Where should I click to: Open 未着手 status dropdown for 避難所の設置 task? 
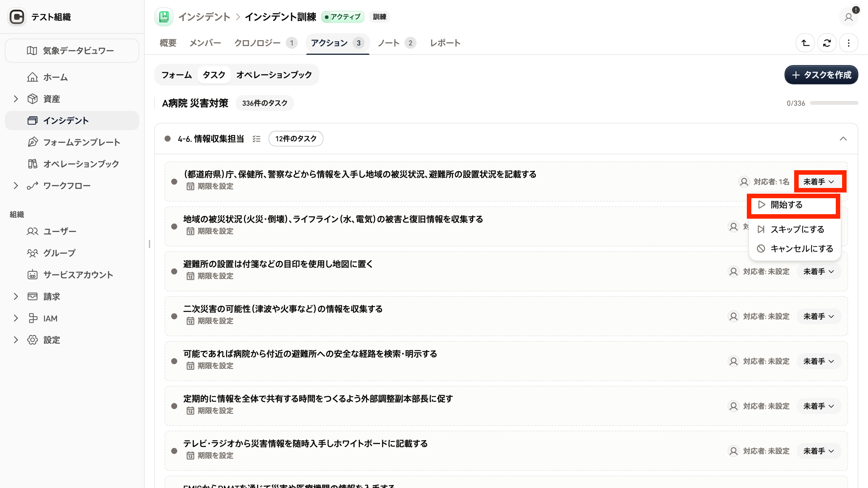pos(819,271)
